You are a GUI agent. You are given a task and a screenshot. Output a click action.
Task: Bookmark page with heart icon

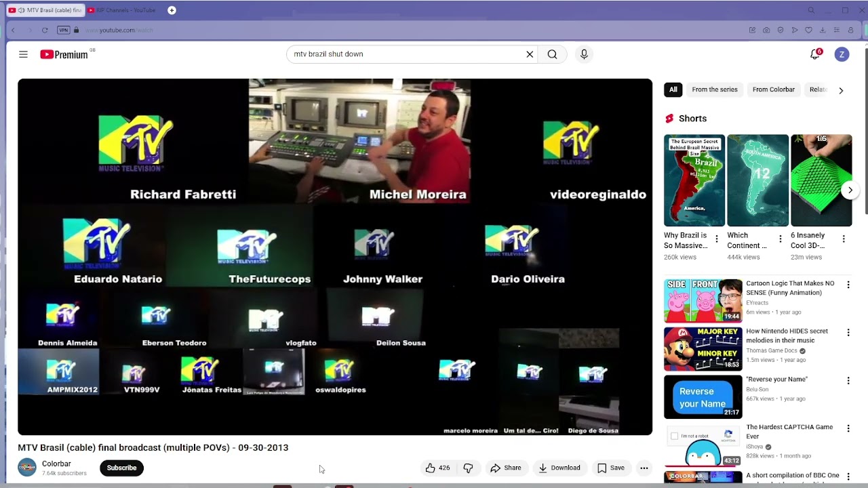click(x=808, y=30)
